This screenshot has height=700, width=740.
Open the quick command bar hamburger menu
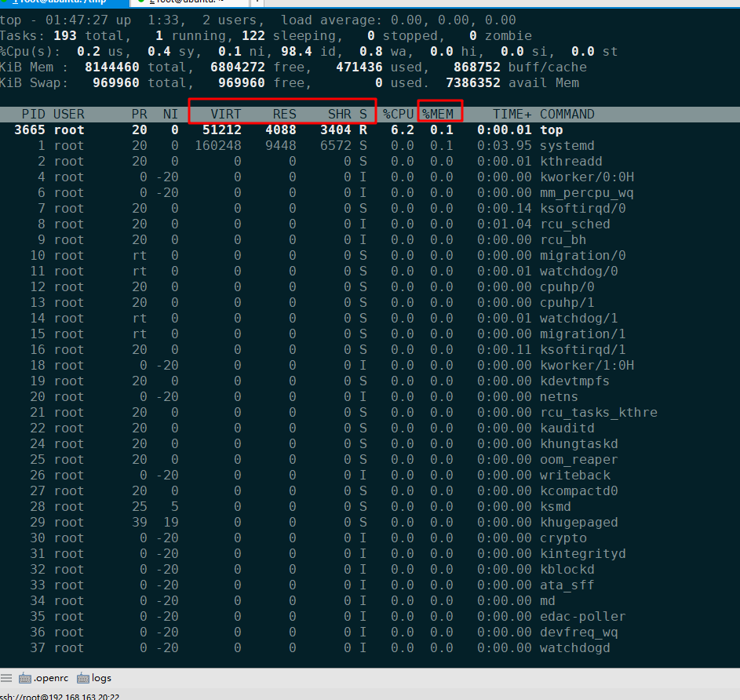click(x=6, y=678)
